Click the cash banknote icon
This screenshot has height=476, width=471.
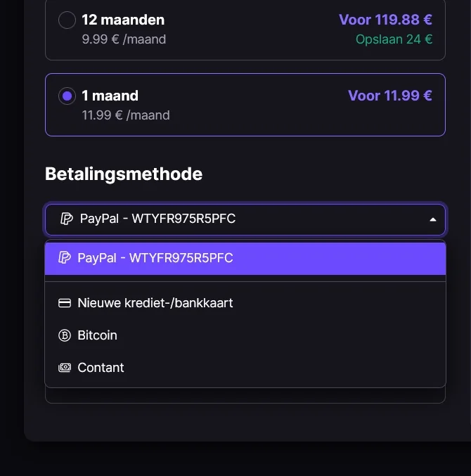click(65, 368)
